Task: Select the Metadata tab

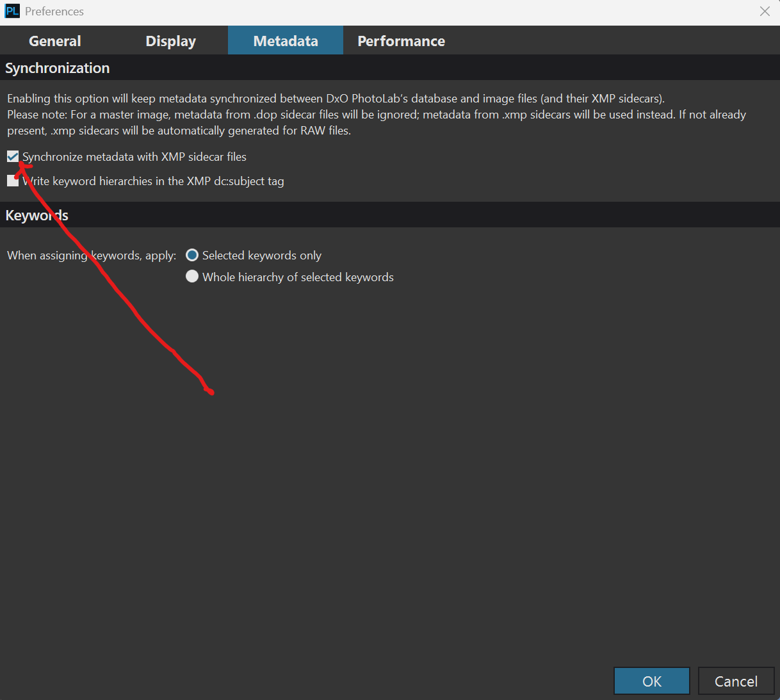Action: (x=286, y=41)
